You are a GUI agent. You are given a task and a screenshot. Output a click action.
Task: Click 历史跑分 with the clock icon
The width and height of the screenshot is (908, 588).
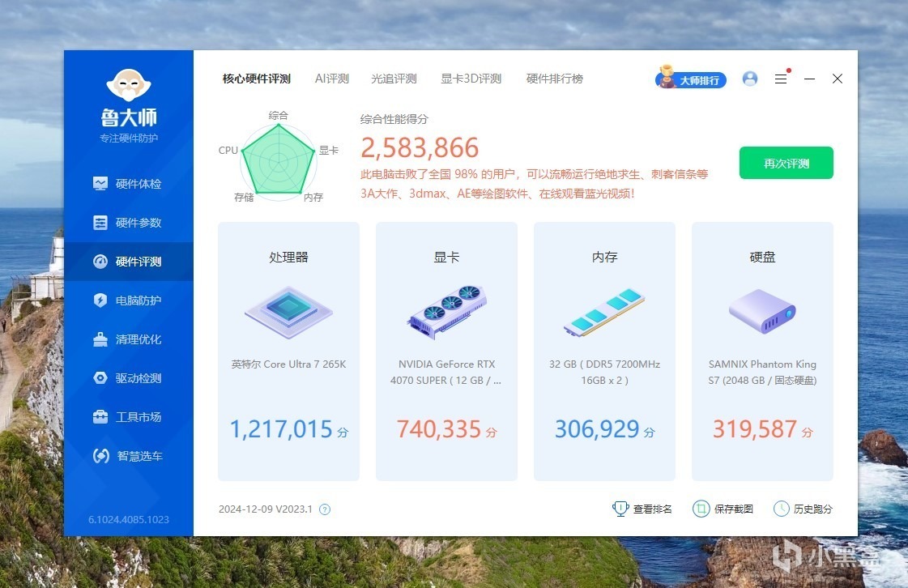[804, 509]
